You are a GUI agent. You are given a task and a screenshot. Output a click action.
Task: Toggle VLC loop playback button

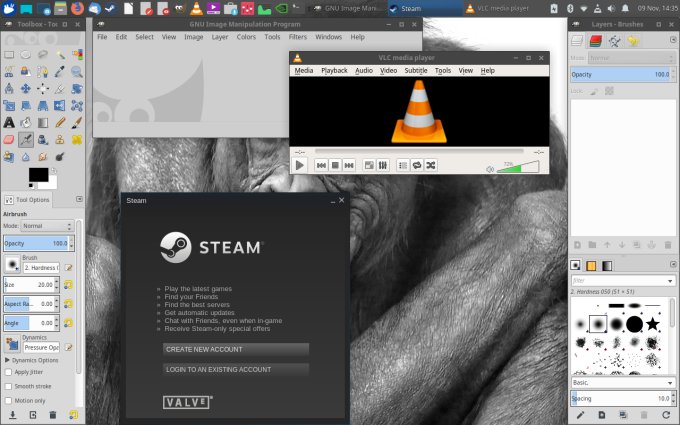(x=417, y=165)
